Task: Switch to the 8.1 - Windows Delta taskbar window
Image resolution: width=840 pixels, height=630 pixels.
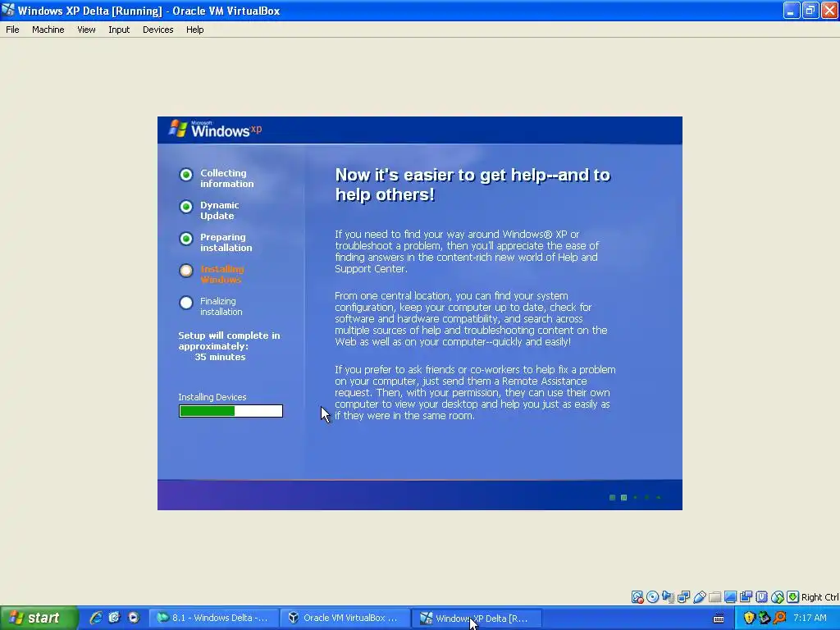Action: pos(213,618)
